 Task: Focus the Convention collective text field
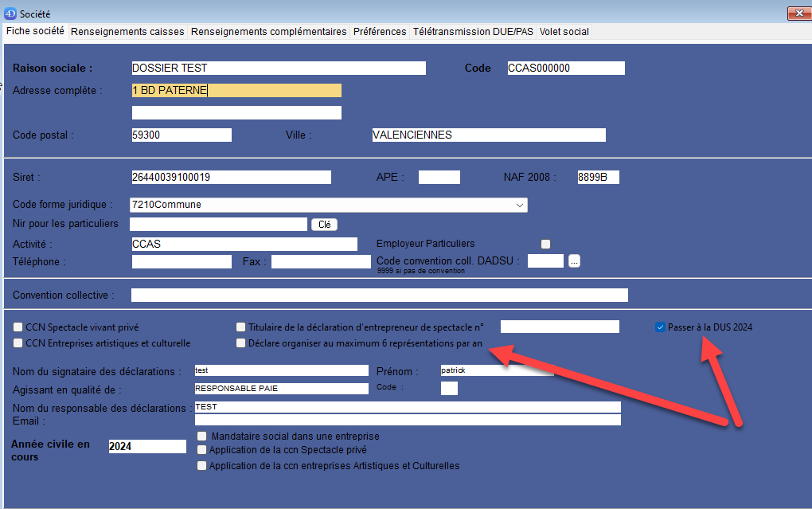(x=379, y=296)
